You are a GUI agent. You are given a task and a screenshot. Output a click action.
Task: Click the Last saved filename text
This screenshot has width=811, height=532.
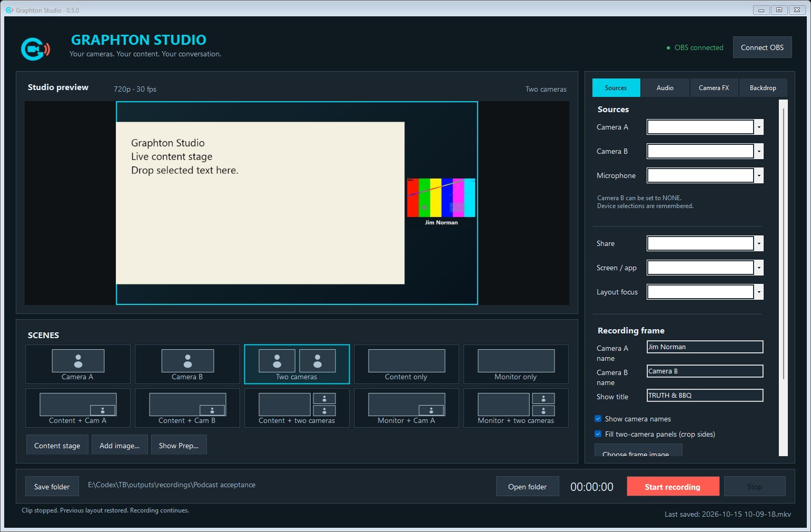(728, 514)
